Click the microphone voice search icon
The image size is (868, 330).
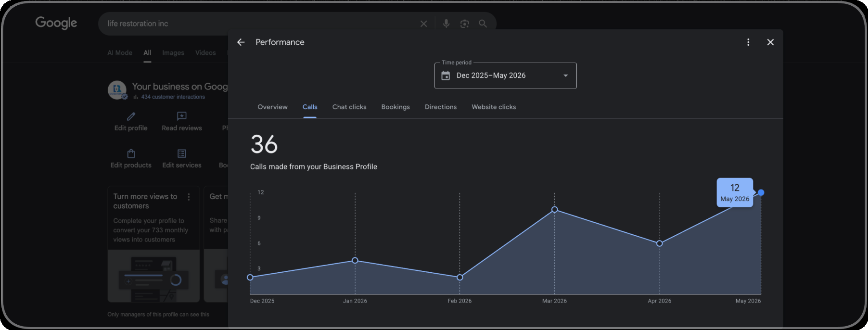[447, 24]
